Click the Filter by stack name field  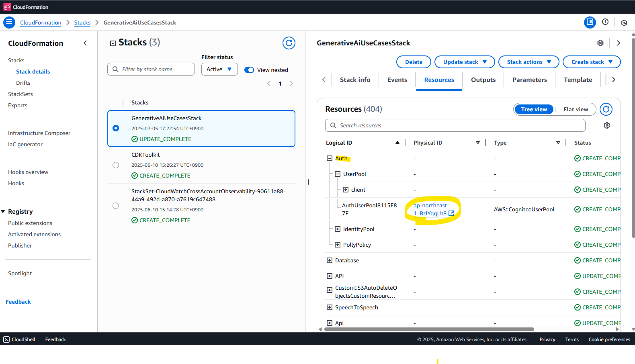[151, 69]
